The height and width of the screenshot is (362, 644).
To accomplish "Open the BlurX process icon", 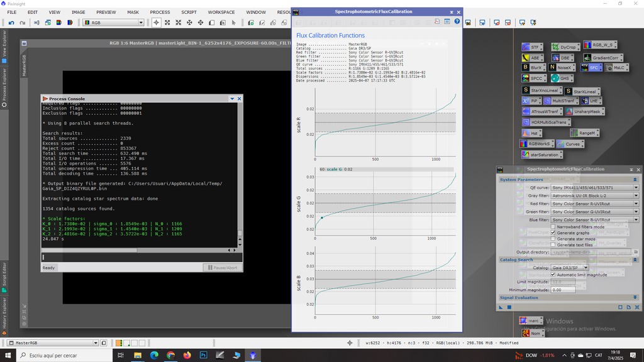I will click(533, 67).
